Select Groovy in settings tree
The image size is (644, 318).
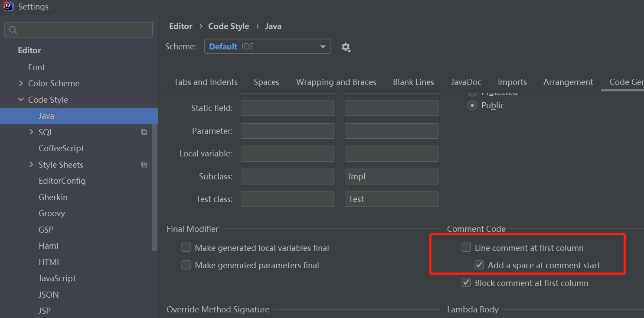pyautogui.click(x=52, y=213)
